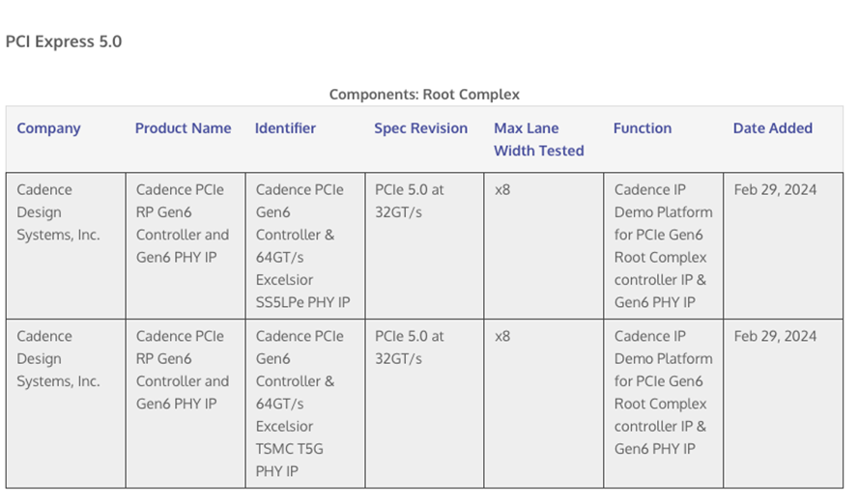Image resolution: width=858 pixels, height=504 pixels.
Task: Click first row's PCIe 5.0 at 32GT/s cell
Action: pos(410,201)
